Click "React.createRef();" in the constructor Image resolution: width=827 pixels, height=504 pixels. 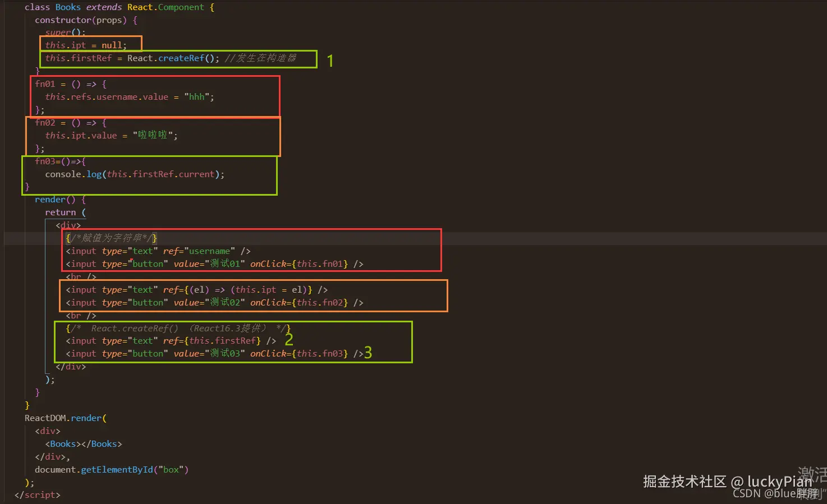pos(173,58)
